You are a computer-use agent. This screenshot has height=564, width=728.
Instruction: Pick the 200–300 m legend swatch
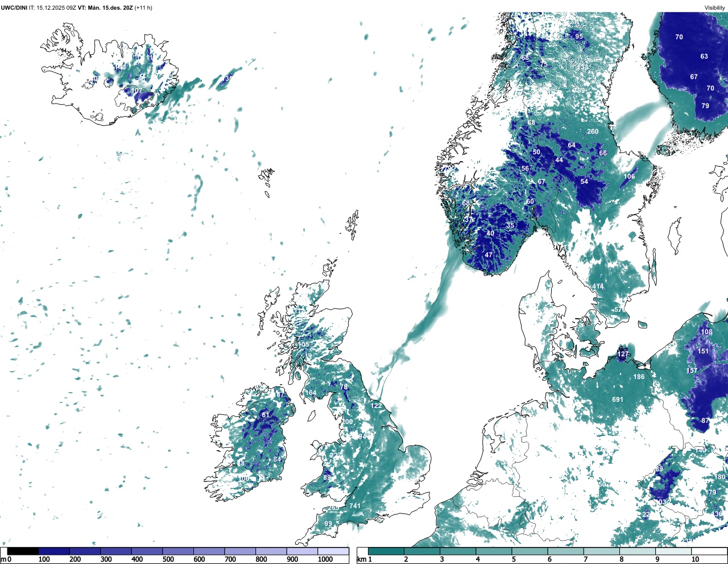[85, 551]
